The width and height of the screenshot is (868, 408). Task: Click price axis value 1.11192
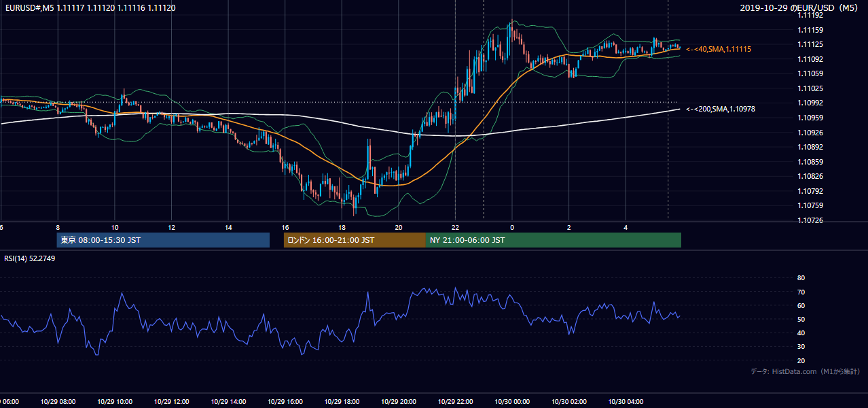(810, 15)
